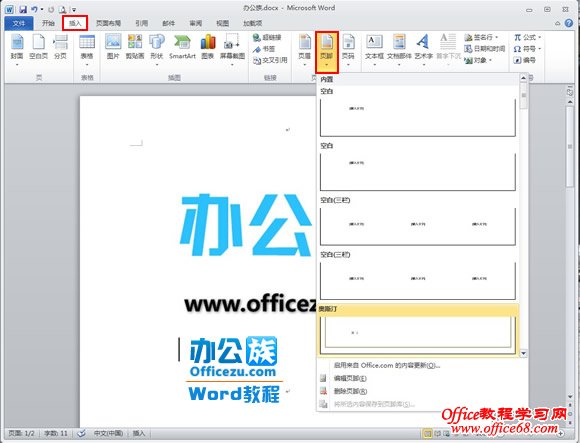This screenshot has height=443, width=580.
Task: Switch to the 页面布局 Page Layout tab
Action: pos(108,23)
